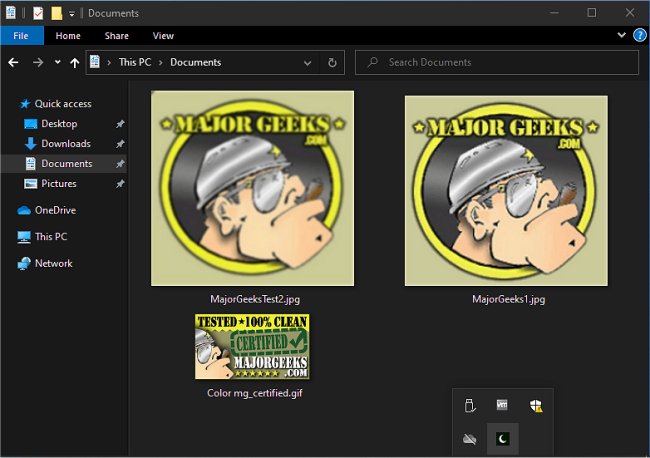Click the Search Documents field
Image resolution: width=650 pixels, height=458 pixels.
click(497, 63)
